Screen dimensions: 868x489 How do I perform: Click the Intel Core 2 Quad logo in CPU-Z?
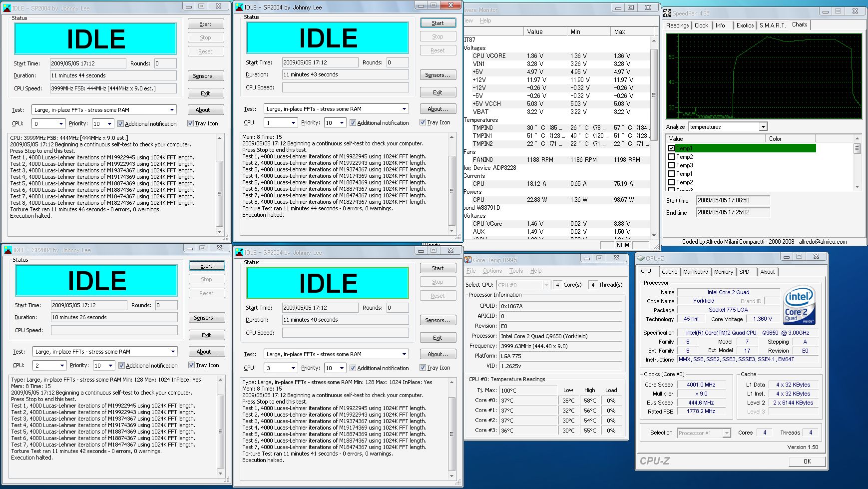[x=799, y=305]
